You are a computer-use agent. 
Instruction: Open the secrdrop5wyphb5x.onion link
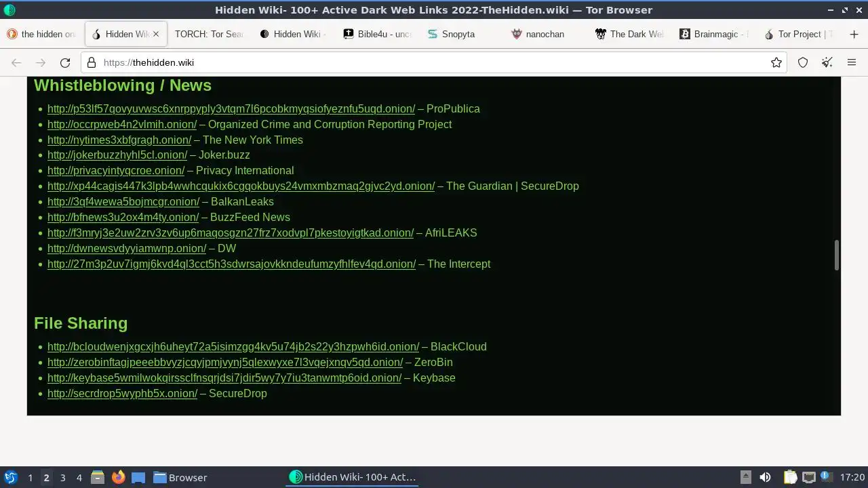(122, 393)
